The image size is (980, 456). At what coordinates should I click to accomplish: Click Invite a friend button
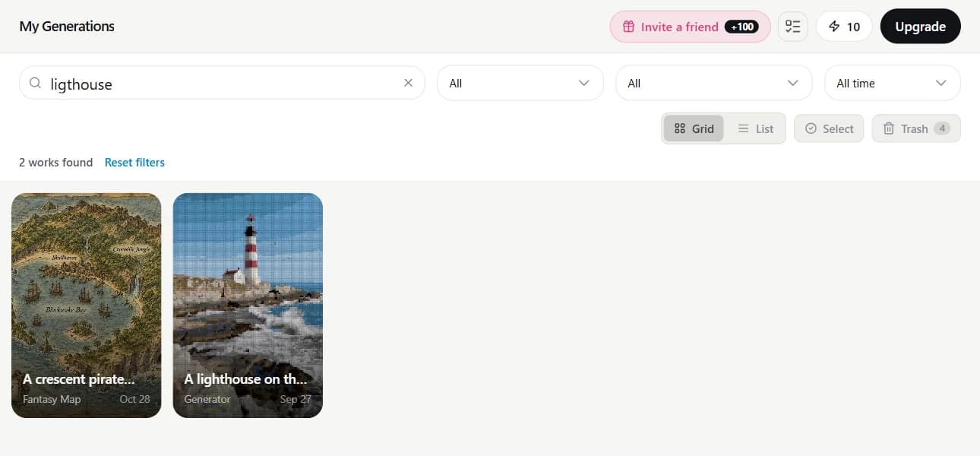click(x=690, y=27)
